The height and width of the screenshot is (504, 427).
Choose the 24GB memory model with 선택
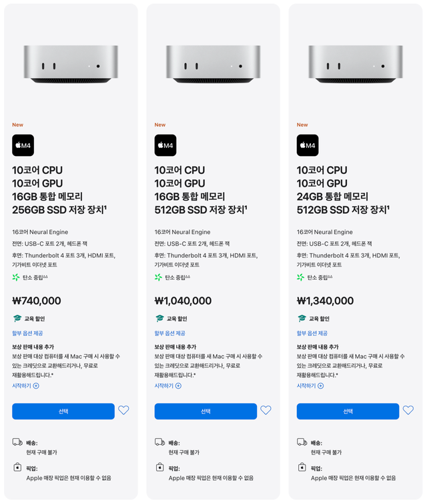[348, 411]
